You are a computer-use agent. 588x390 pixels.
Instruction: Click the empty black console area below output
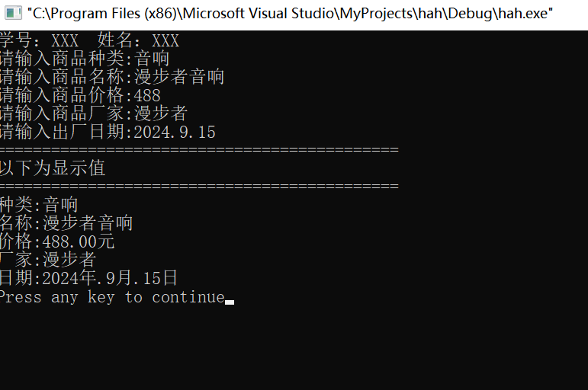[x=294, y=348]
